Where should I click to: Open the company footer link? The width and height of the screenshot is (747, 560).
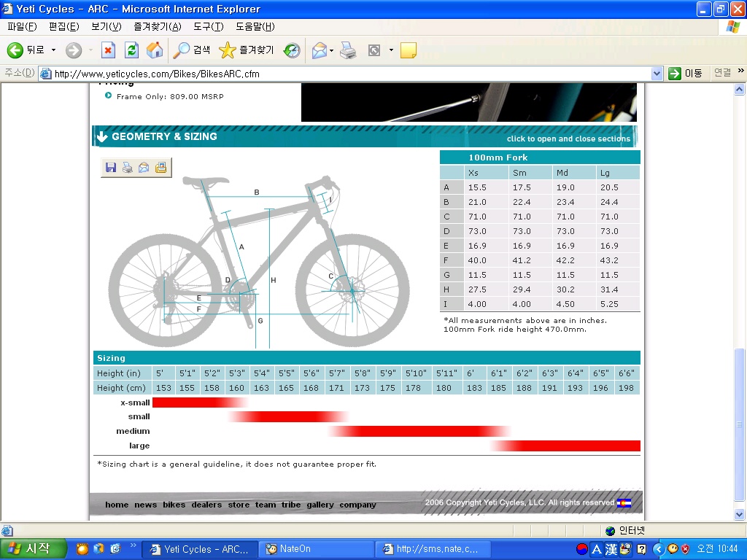(x=357, y=505)
